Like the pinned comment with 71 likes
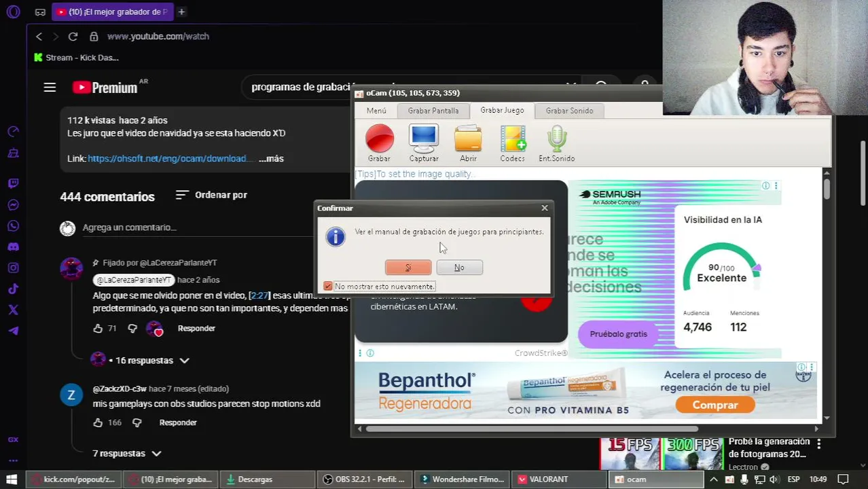This screenshot has width=868, height=489. click(x=98, y=328)
